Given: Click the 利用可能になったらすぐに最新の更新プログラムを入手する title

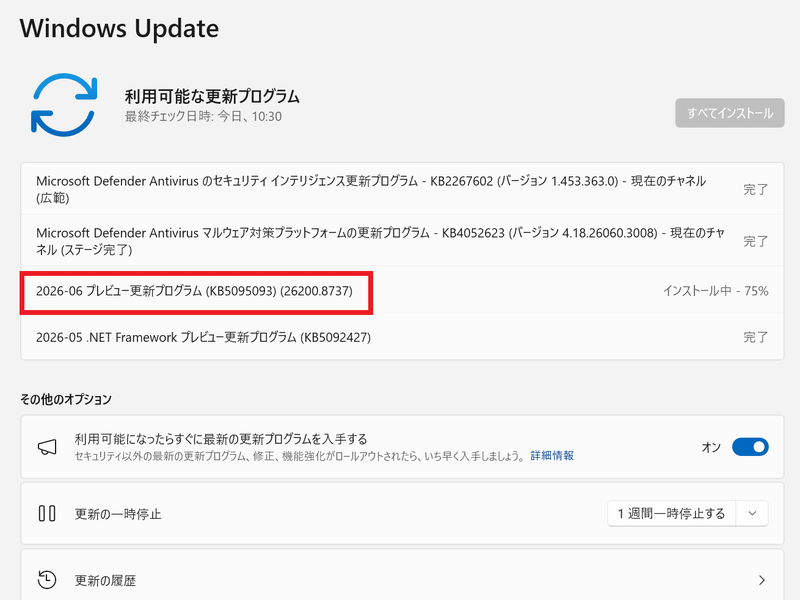Looking at the screenshot, I should 221,439.
